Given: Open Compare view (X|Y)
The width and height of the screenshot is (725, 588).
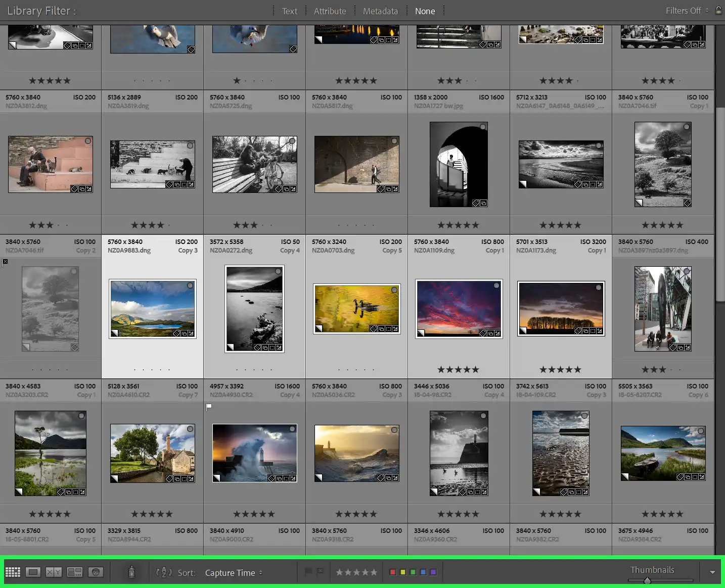Looking at the screenshot, I should pyautogui.click(x=54, y=572).
